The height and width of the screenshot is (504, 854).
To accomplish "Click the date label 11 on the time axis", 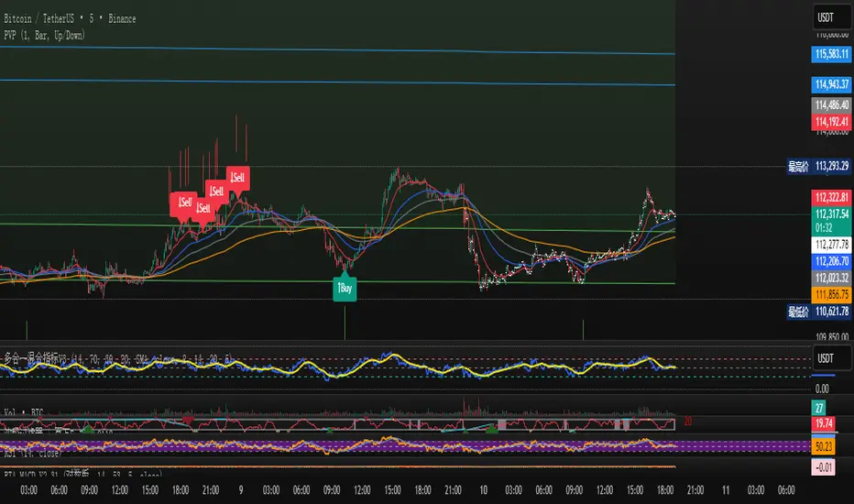I will click(x=726, y=490).
